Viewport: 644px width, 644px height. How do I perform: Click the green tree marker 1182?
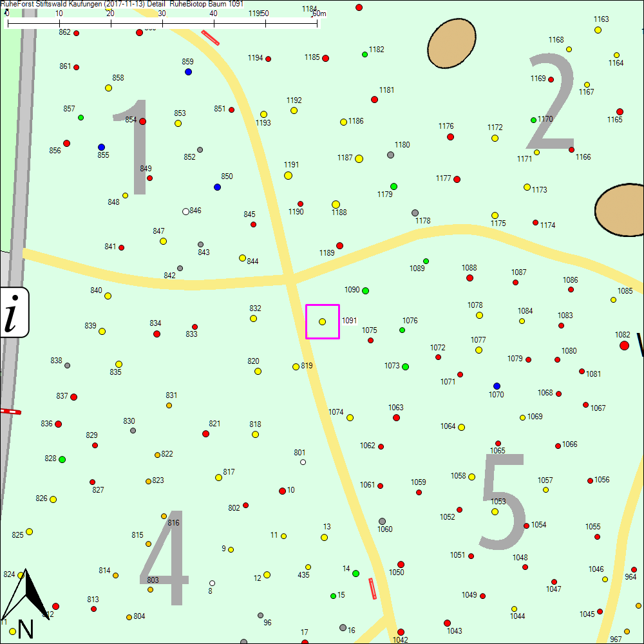tap(365, 55)
